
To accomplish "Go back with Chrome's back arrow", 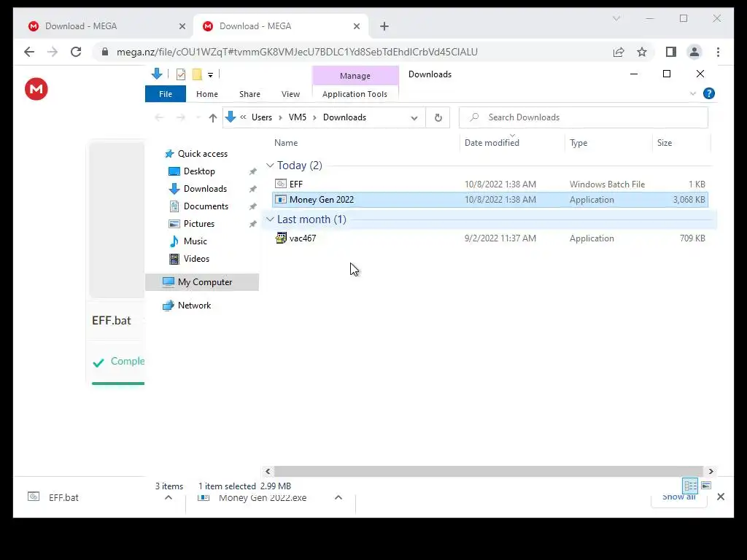I will tap(29, 52).
